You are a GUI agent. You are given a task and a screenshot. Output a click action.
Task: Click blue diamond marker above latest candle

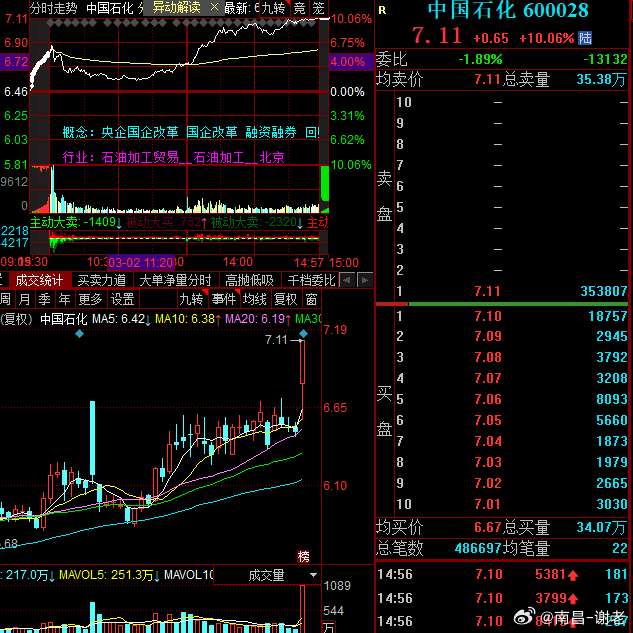304,334
